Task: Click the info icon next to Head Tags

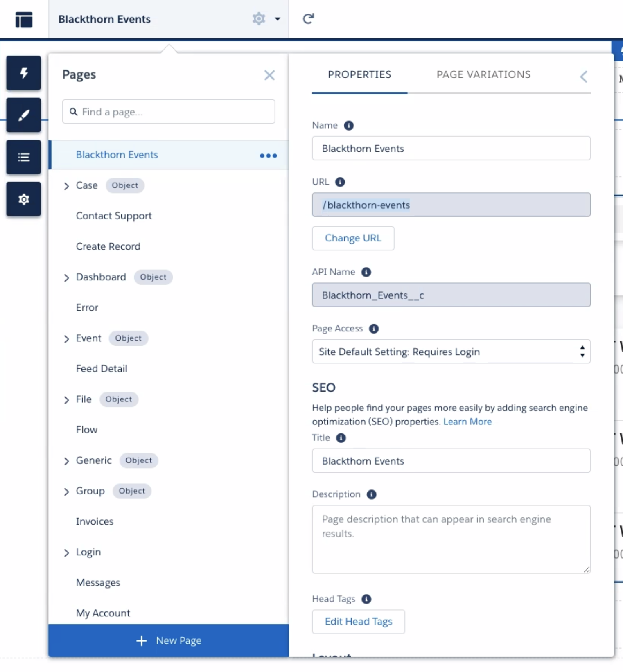Action: click(366, 599)
